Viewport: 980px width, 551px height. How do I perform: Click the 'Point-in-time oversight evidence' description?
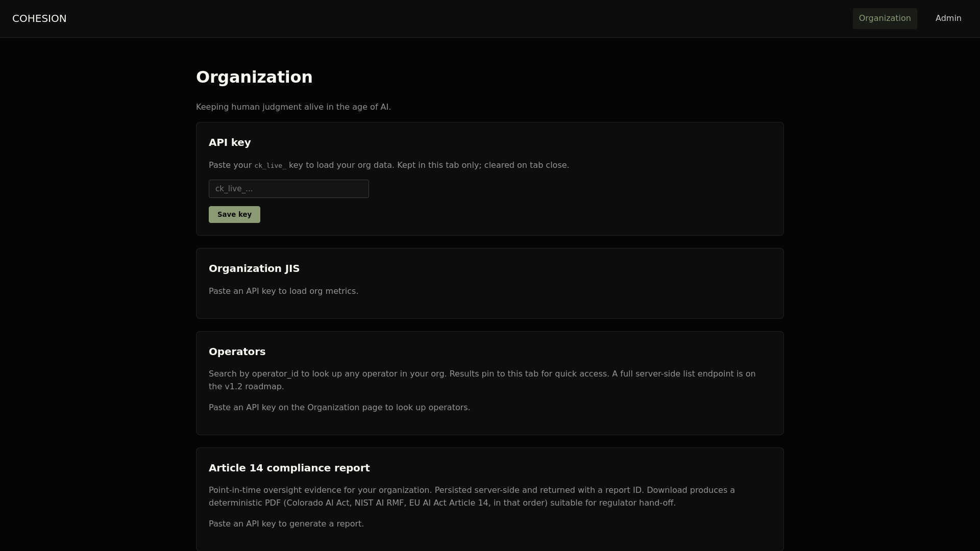tap(472, 496)
